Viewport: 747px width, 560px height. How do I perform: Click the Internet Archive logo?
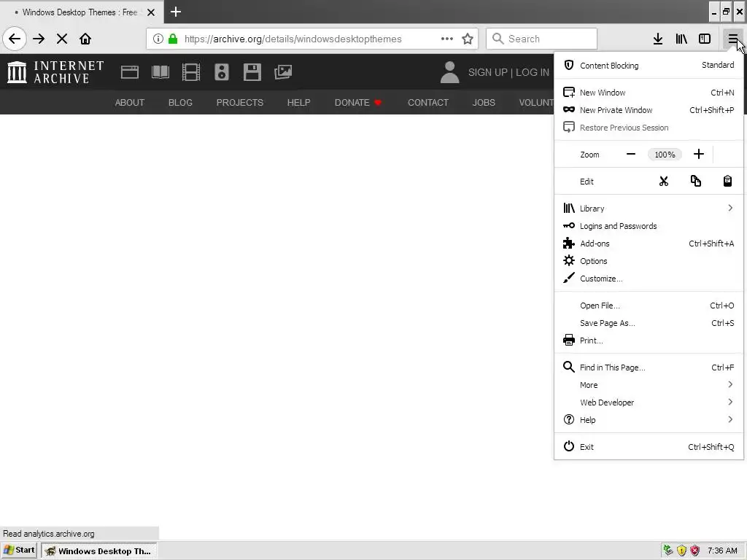[x=55, y=72]
